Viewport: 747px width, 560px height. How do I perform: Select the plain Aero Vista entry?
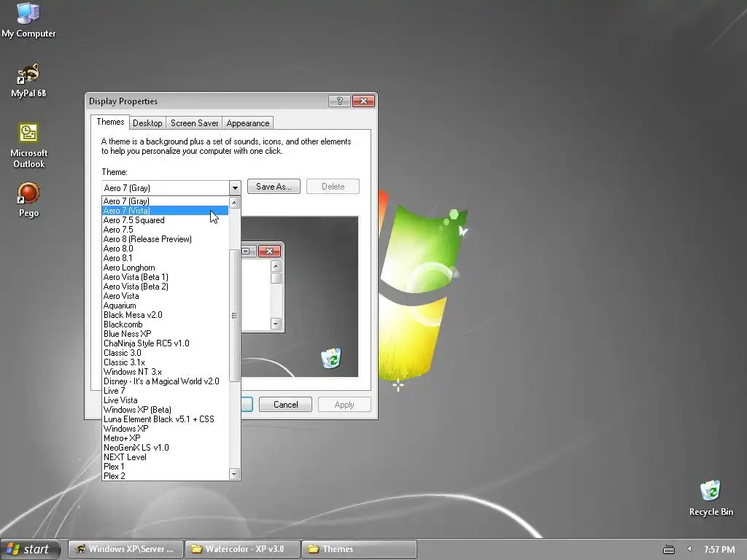pos(166,296)
